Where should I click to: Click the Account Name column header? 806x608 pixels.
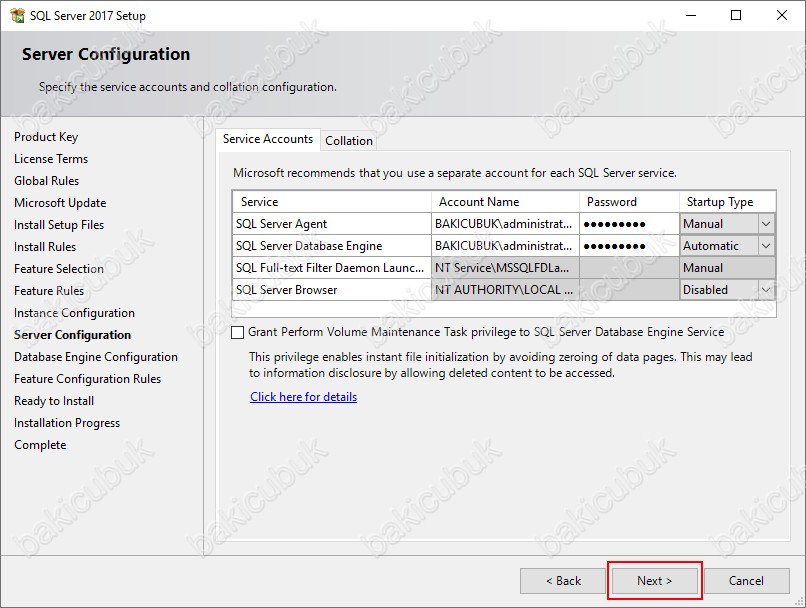tap(505, 202)
